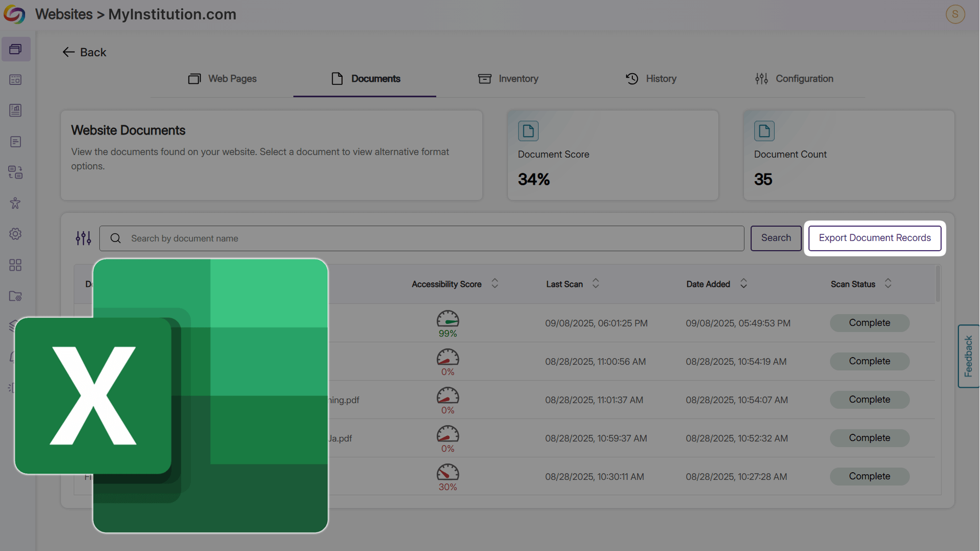980x551 pixels.
Task: Sort by Scan Status column arrows
Action: [888, 284]
